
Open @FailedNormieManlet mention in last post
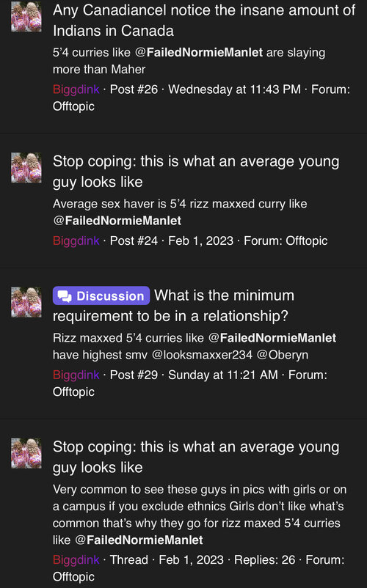(x=139, y=540)
